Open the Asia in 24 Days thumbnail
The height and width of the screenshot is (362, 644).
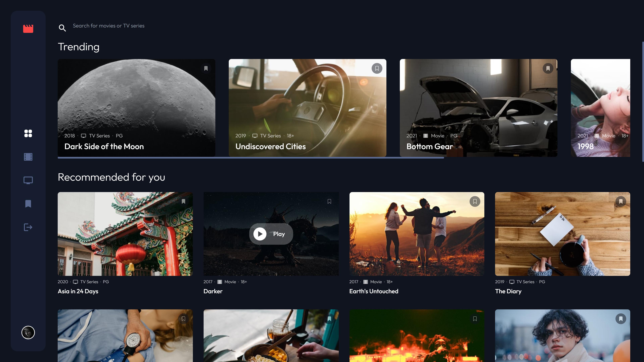[125, 234]
